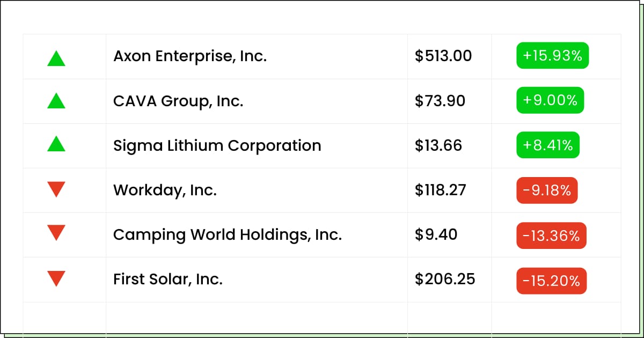Screen dimensions: 644x338
Task: Click the red down arrow beside Workday
Action: coord(56,189)
